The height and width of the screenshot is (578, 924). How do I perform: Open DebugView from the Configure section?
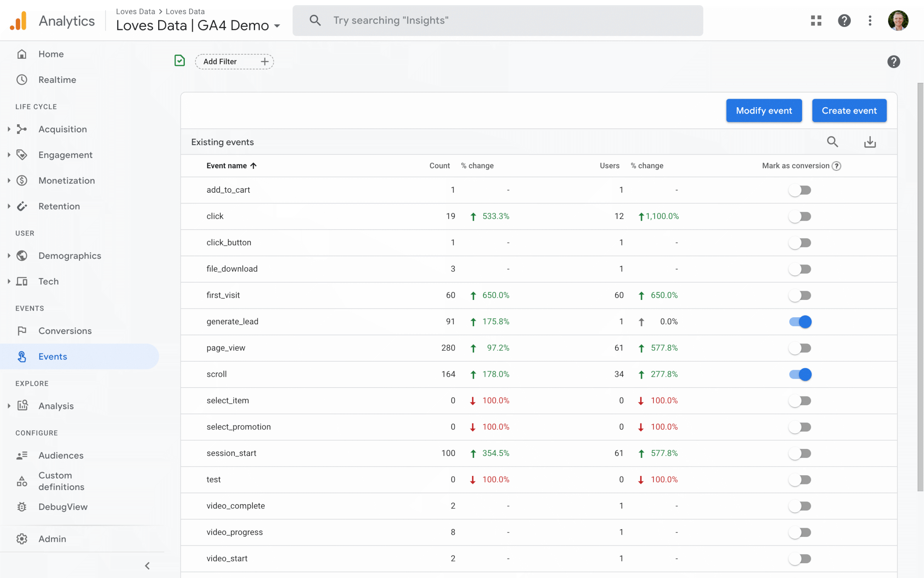(x=63, y=507)
